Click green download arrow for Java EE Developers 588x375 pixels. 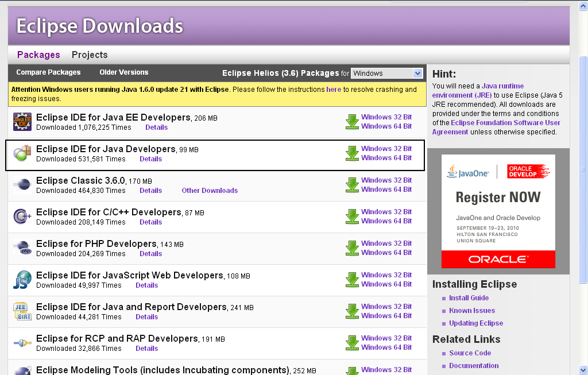(x=352, y=122)
